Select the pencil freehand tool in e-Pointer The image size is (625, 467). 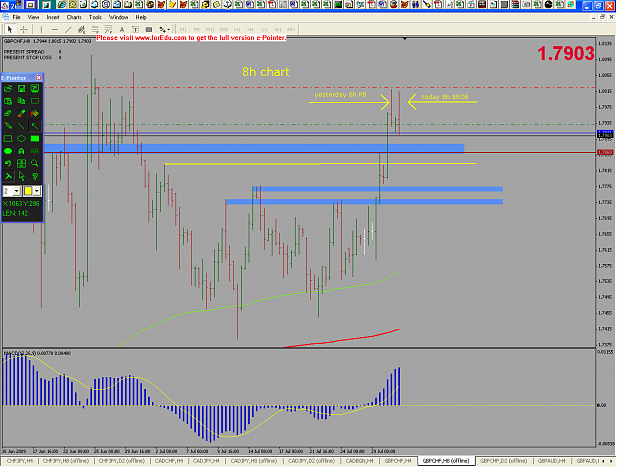pyautogui.click(x=8, y=126)
